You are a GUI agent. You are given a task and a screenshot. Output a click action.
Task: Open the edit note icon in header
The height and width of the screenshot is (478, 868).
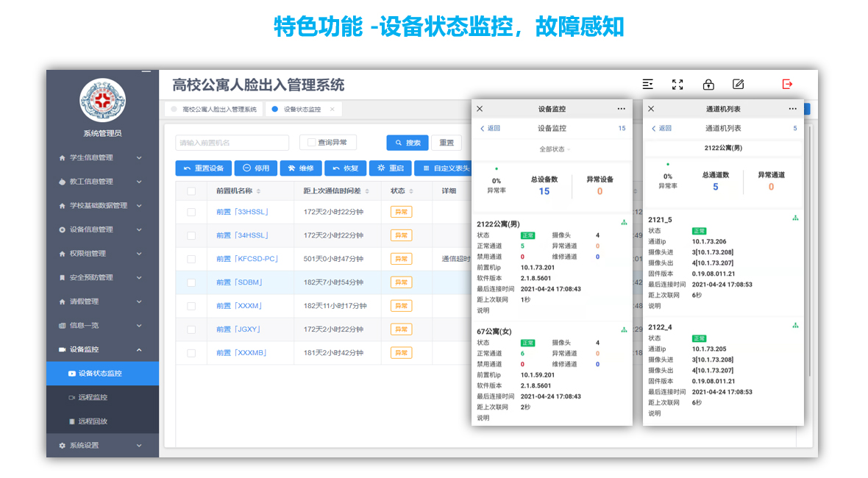739,85
